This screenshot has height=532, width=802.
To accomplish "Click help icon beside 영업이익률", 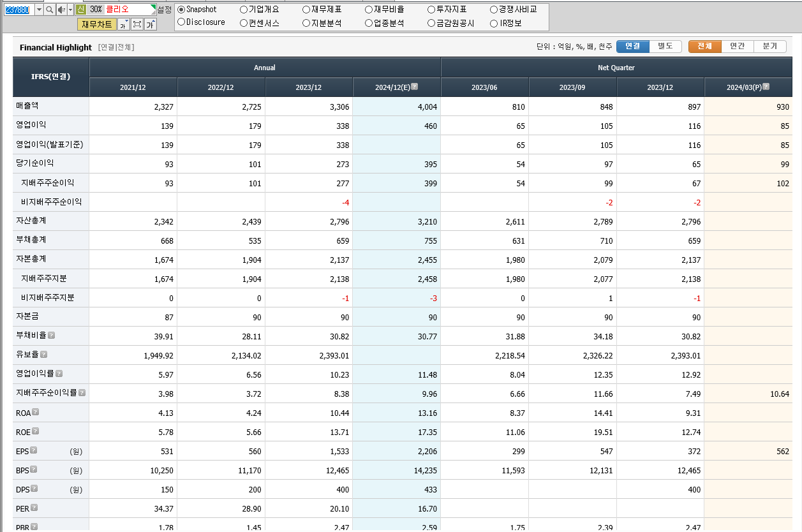I will (x=59, y=374).
